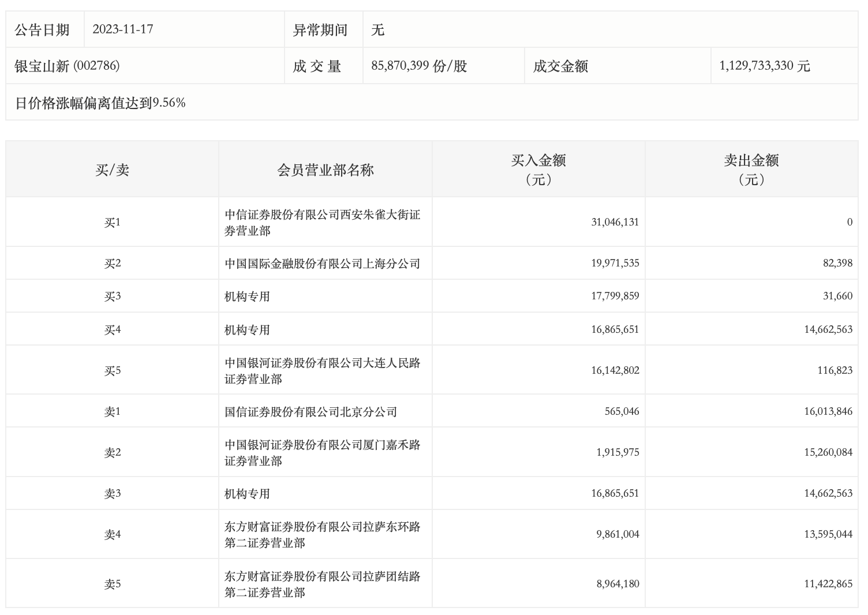Open 东方财富证券拉萨东环路第二证券营业部 entry
The height and width of the screenshot is (615, 868).
322,535
